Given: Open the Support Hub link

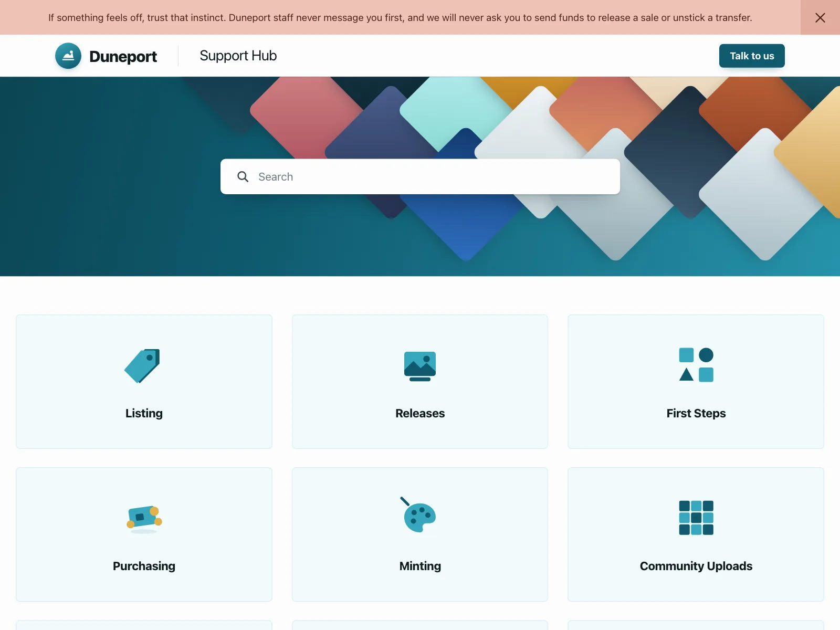Looking at the screenshot, I should pyautogui.click(x=238, y=56).
